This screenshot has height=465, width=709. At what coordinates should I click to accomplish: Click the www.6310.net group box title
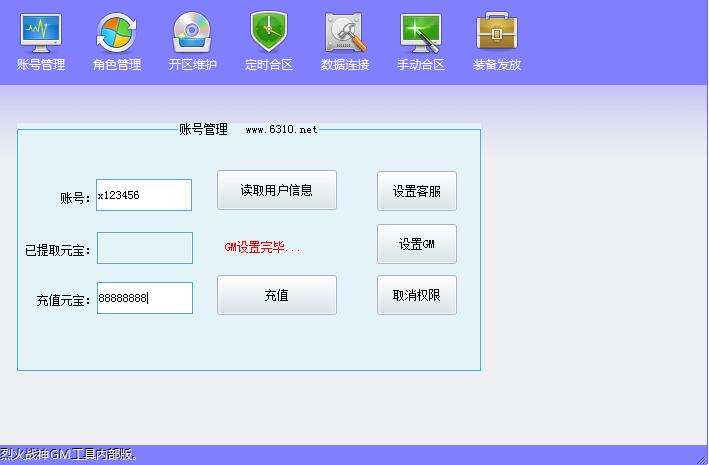pos(281,130)
